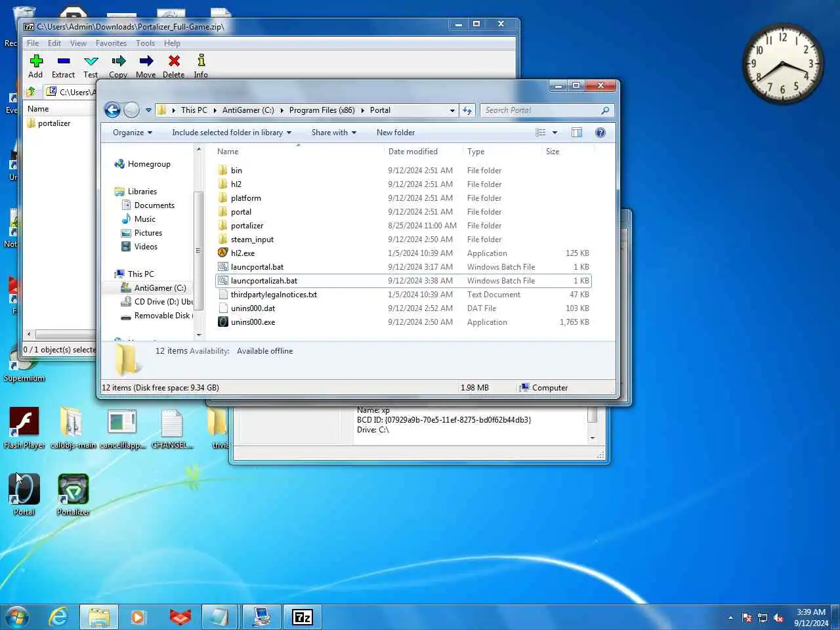Open Portal desktop shortcut
The image size is (840, 630).
pos(24,494)
